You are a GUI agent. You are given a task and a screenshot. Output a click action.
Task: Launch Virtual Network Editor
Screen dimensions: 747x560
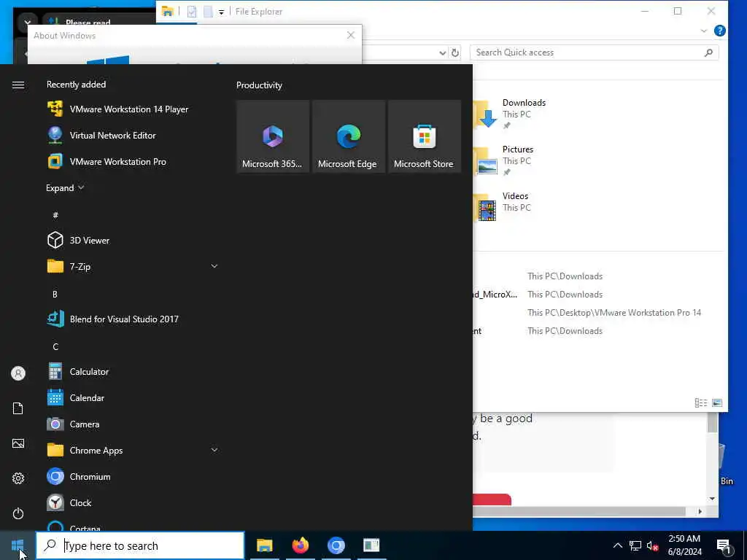tap(112, 135)
